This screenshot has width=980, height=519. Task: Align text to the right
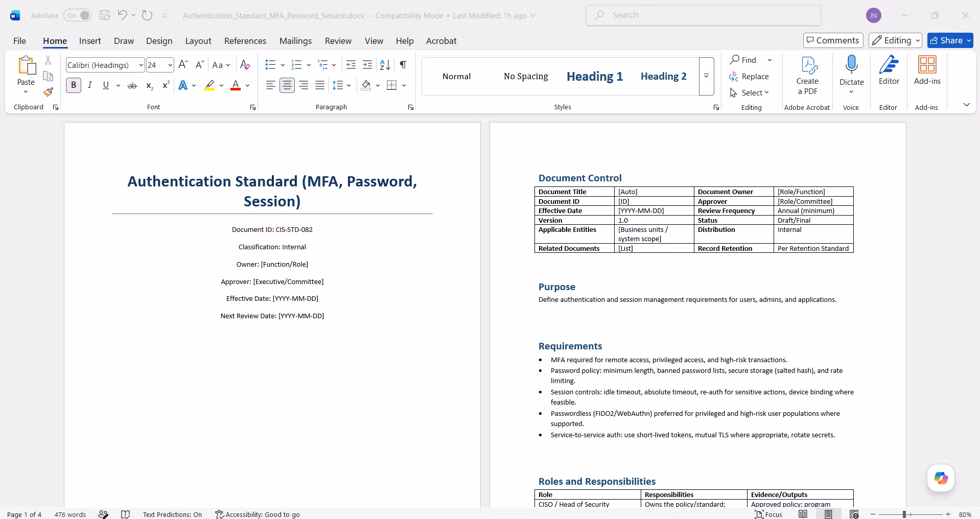tap(304, 85)
